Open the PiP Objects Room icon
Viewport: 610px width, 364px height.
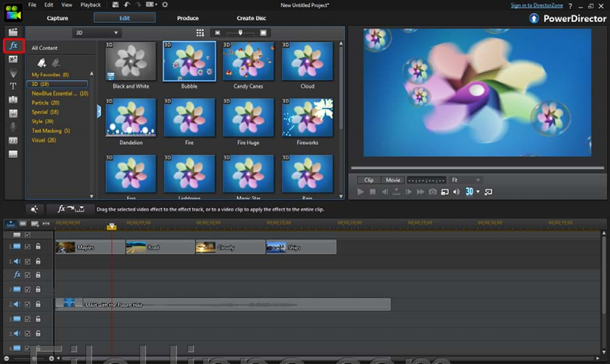[x=13, y=59]
